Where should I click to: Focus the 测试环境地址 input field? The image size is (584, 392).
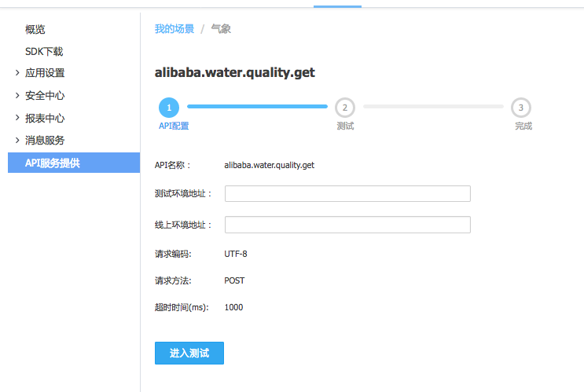[347, 194]
